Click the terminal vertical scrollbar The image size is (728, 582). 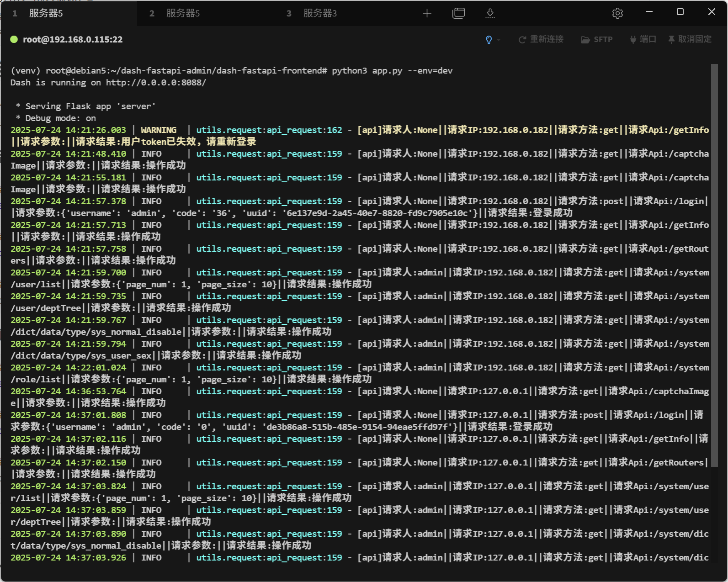point(714,265)
